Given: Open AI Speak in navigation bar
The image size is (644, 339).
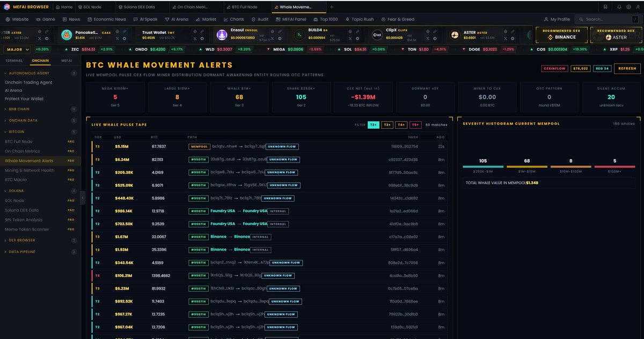Looking at the screenshot, I should click(x=145, y=19).
